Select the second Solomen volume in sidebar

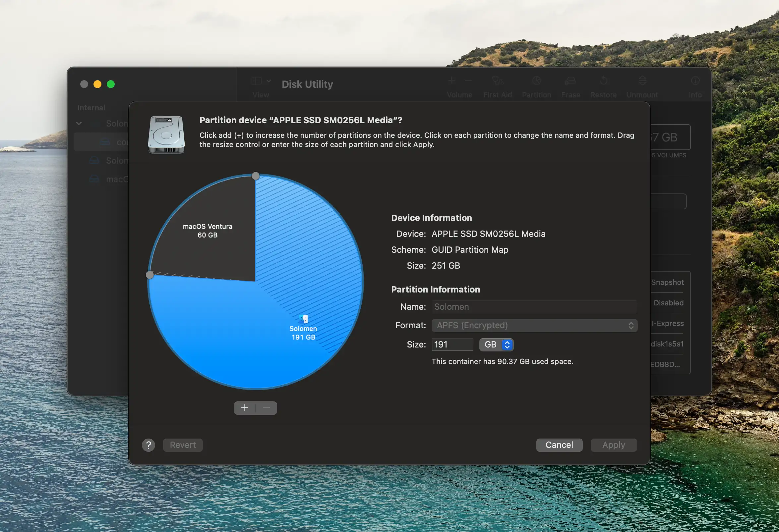[x=109, y=160]
